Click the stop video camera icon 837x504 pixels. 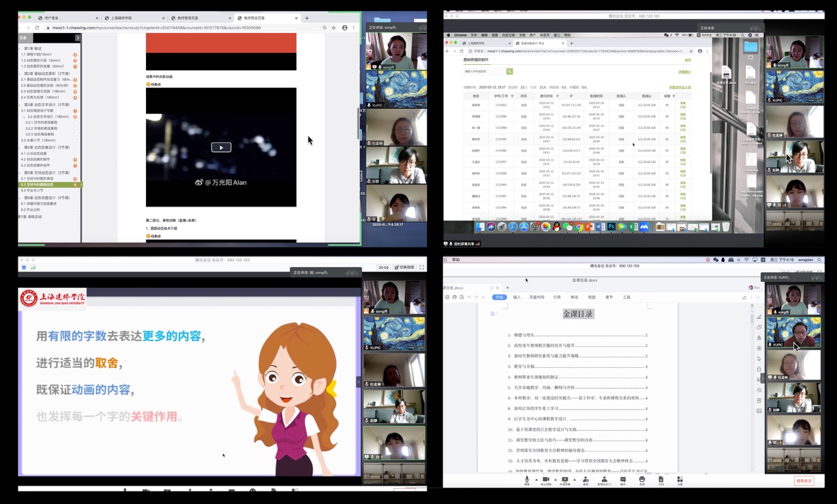tap(546, 480)
